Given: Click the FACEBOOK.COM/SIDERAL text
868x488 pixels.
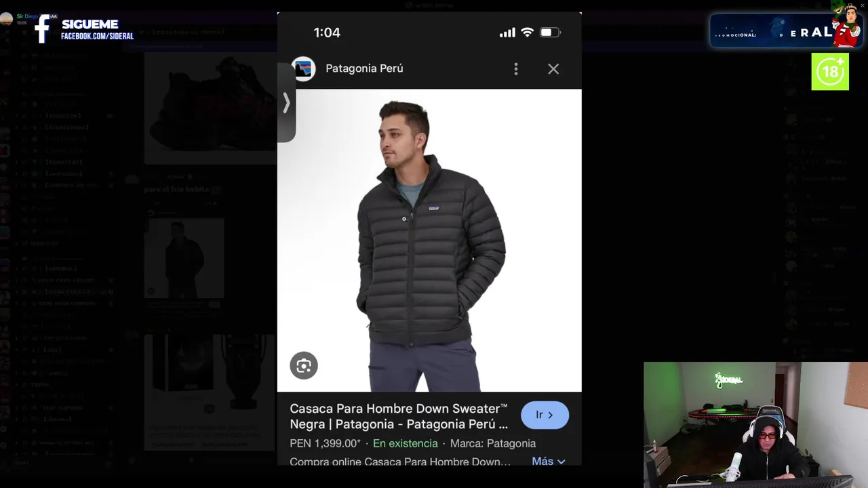Looking at the screenshot, I should [x=97, y=36].
